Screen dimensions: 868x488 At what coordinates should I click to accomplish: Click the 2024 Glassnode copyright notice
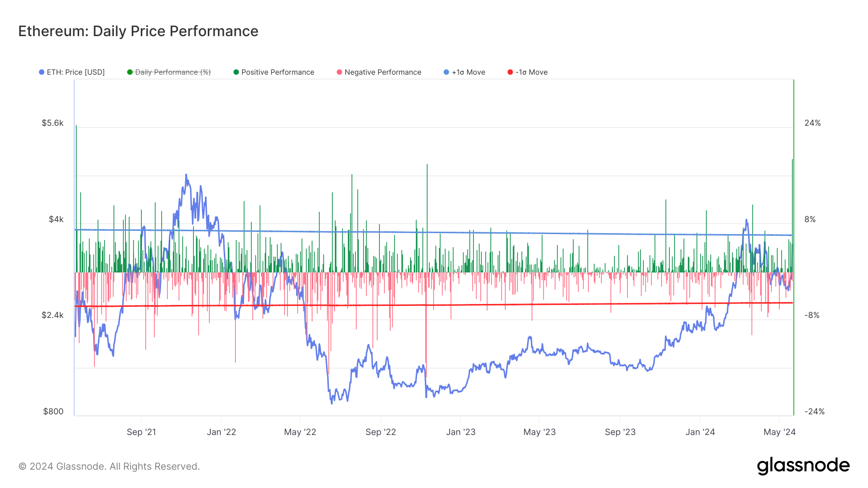coord(109,466)
